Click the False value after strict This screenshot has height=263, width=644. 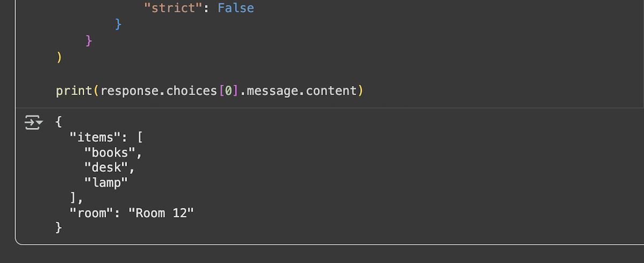[x=236, y=8]
